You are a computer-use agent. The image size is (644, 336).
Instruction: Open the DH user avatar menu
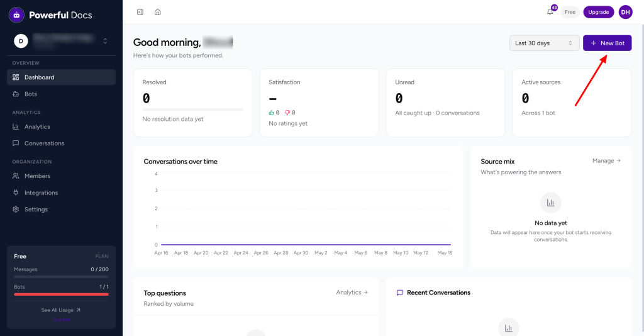[626, 12]
